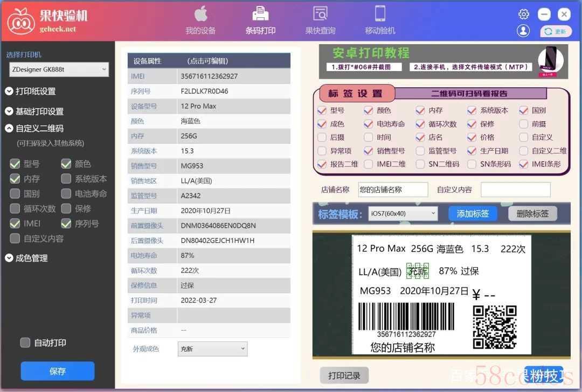Enable 电池寿命 in custom QR code options
The height and width of the screenshot is (392, 582).
click(66, 194)
